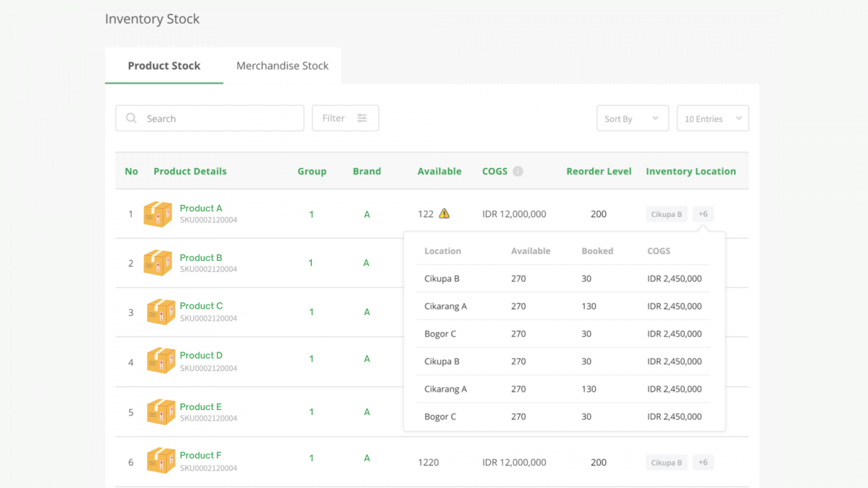Open the 10 Entries dropdown

(713, 118)
